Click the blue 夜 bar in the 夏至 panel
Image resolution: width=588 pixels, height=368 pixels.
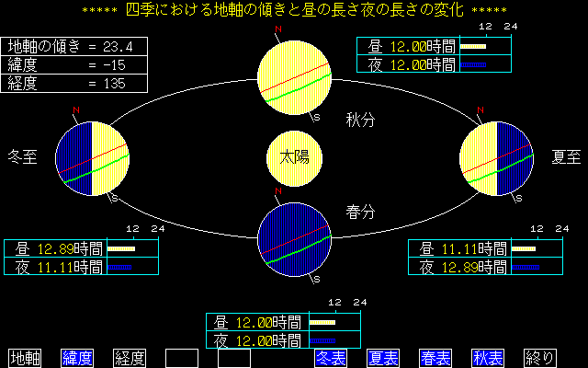(x=524, y=267)
